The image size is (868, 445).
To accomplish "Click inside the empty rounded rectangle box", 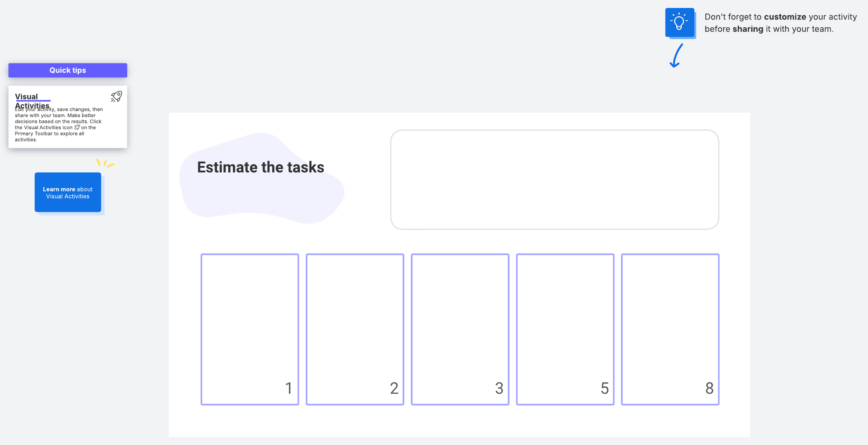I will click(554, 179).
